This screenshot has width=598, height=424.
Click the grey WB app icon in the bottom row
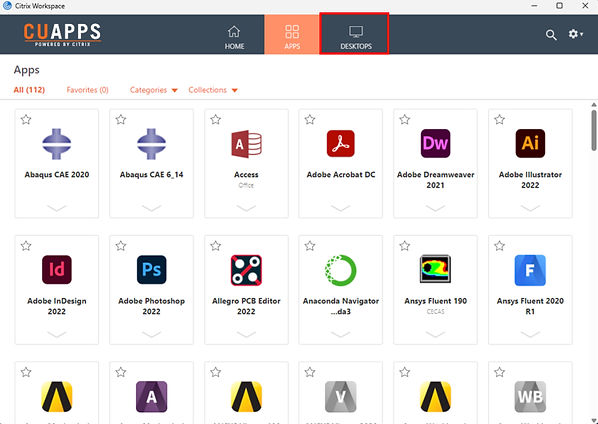[x=530, y=397]
